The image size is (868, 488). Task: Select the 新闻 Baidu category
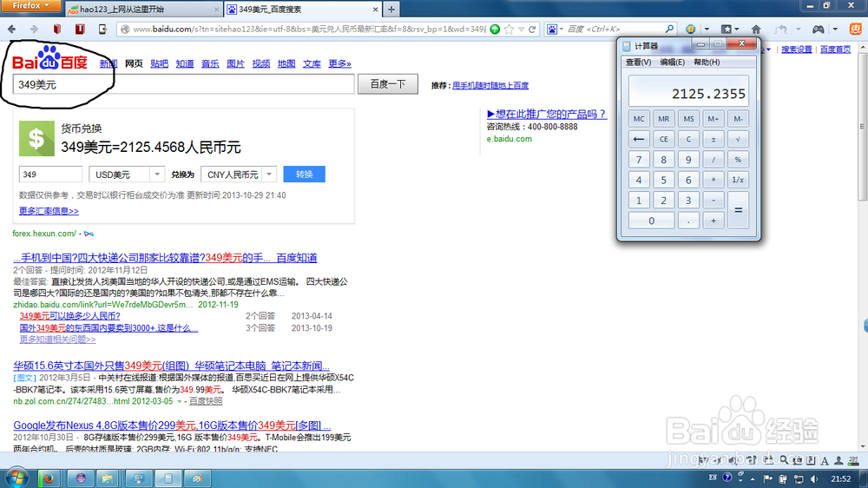tap(108, 63)
